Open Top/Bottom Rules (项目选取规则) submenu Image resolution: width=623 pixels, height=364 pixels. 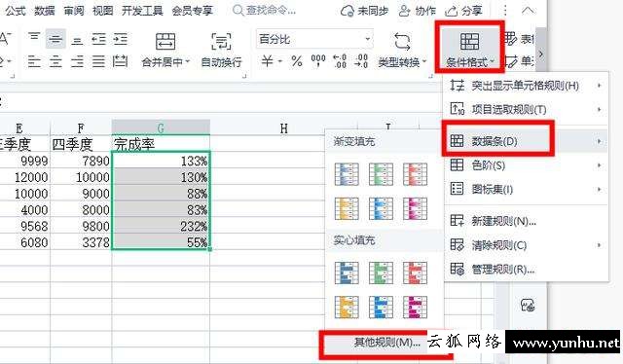point(526,109)
